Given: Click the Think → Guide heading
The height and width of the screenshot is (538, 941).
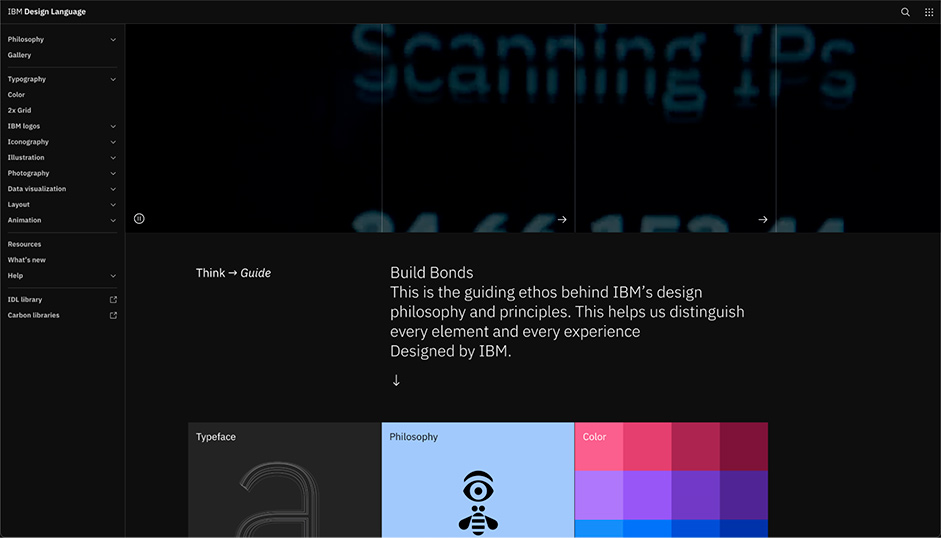Looking at the screenshot, I should click(233, 273).
